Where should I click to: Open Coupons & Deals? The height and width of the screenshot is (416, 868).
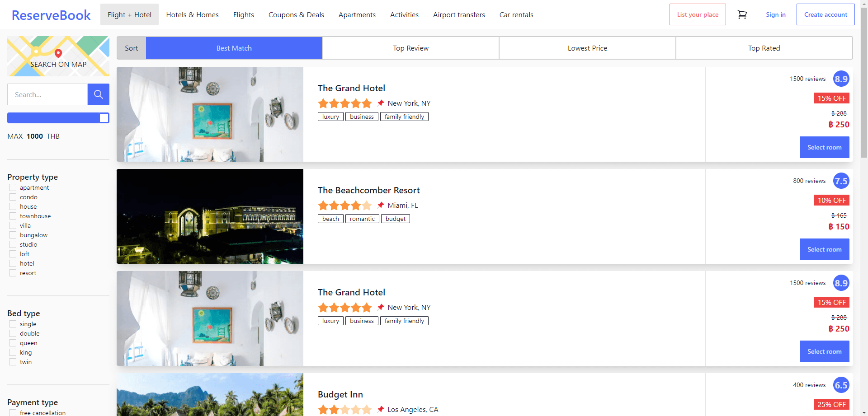click(x=296, y=14)
